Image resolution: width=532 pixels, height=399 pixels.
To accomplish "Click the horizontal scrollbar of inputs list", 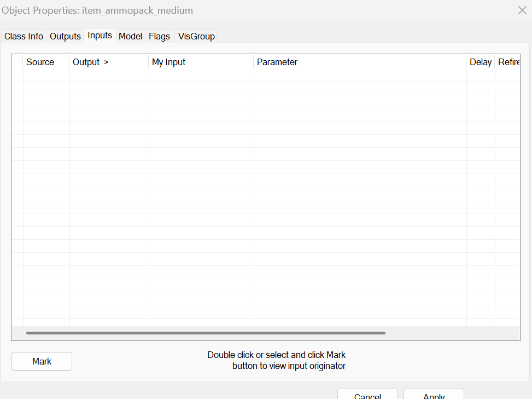I will (206, 333).
